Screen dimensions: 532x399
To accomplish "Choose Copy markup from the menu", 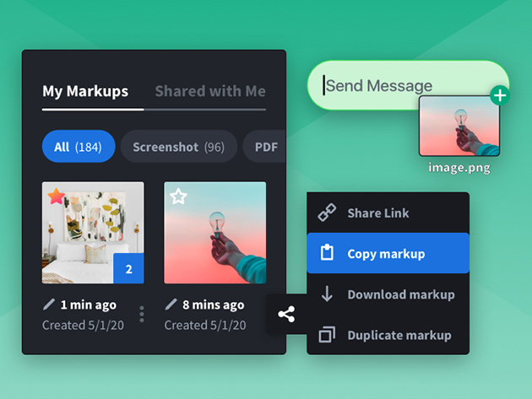I will 388,253.
